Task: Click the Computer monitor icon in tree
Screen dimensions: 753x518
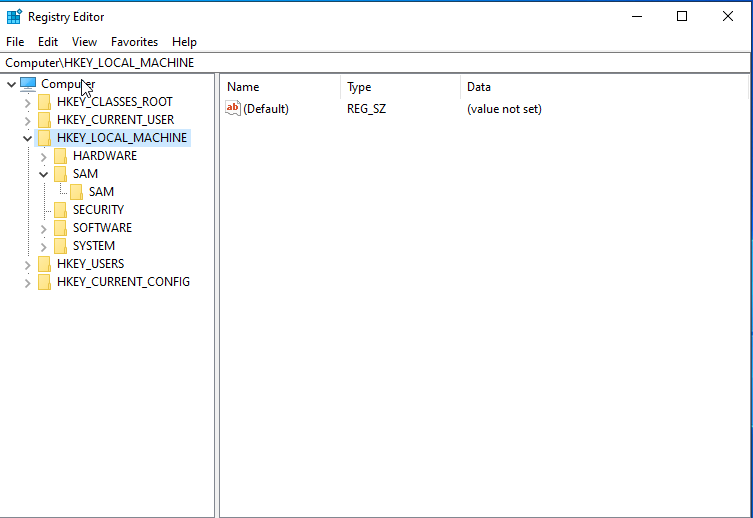Action: pyautogui.click(x=28, y=84)
